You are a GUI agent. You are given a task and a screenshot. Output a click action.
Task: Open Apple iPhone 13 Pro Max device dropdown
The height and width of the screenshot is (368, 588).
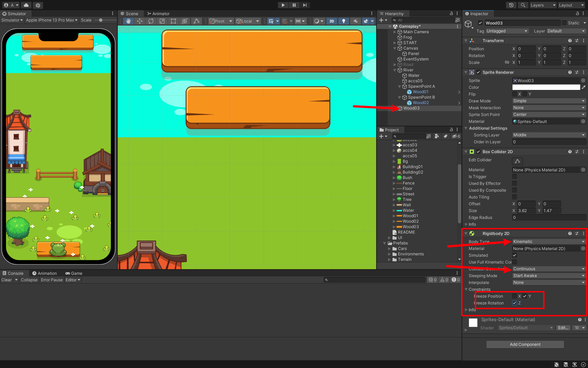tap(52, 20)
